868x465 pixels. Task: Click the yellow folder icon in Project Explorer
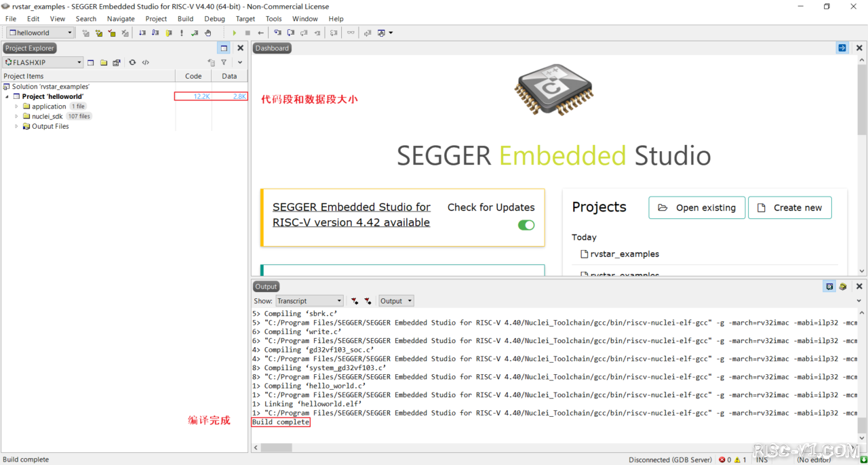[104, 62]
